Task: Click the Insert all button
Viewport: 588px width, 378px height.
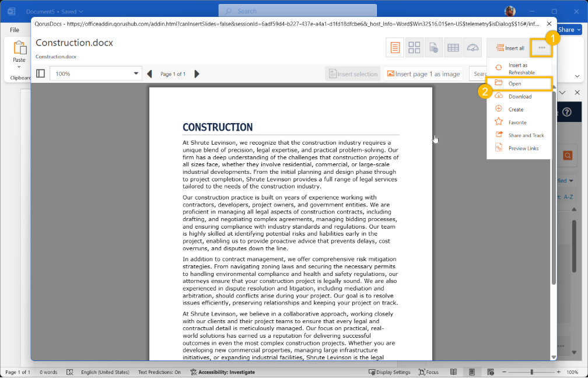Action: tap(510, 48)
